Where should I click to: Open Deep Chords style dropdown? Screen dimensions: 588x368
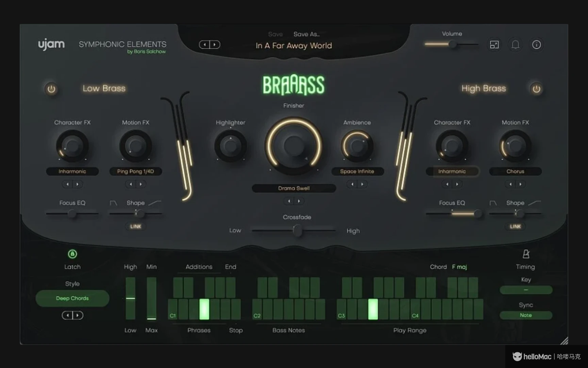coord(72,299)
